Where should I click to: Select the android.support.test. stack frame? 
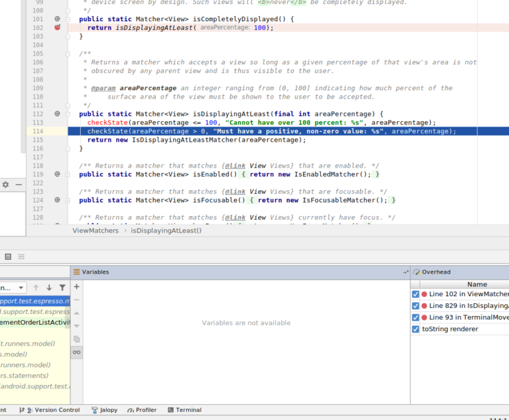(34, 386)
